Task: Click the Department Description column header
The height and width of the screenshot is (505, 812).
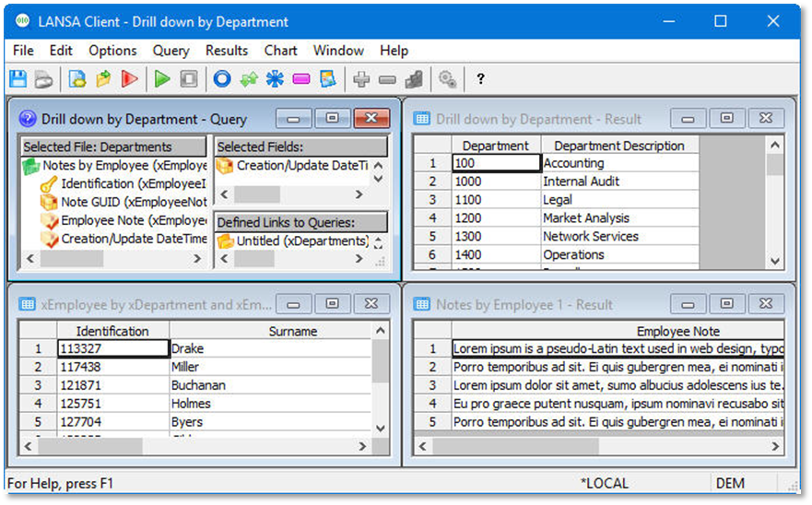Action: [x=619, y=146]
